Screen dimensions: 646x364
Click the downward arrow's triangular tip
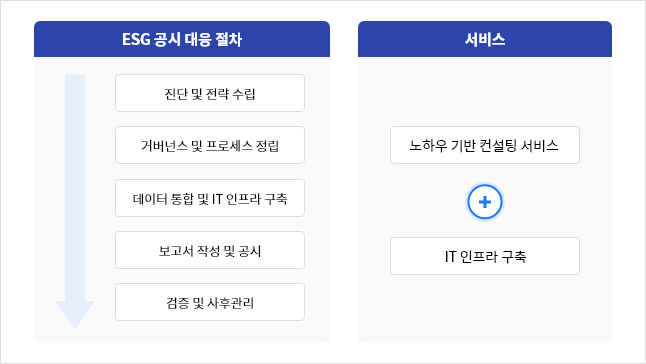(x=75, y=315)
